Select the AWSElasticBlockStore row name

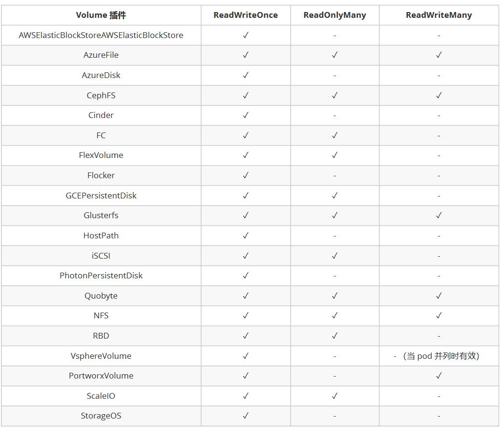[101, 35]
